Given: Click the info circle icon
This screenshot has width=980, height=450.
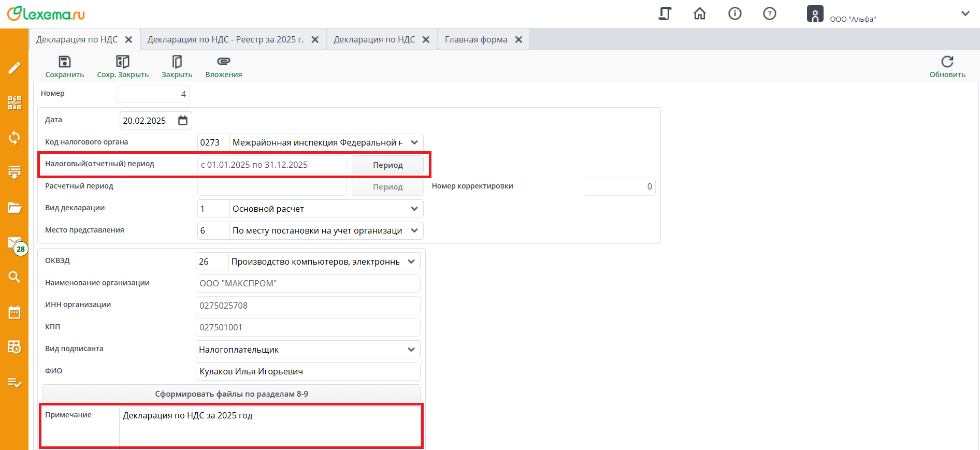Looking at the screenshot, I should pyautogui.click(x=734, y=14).
